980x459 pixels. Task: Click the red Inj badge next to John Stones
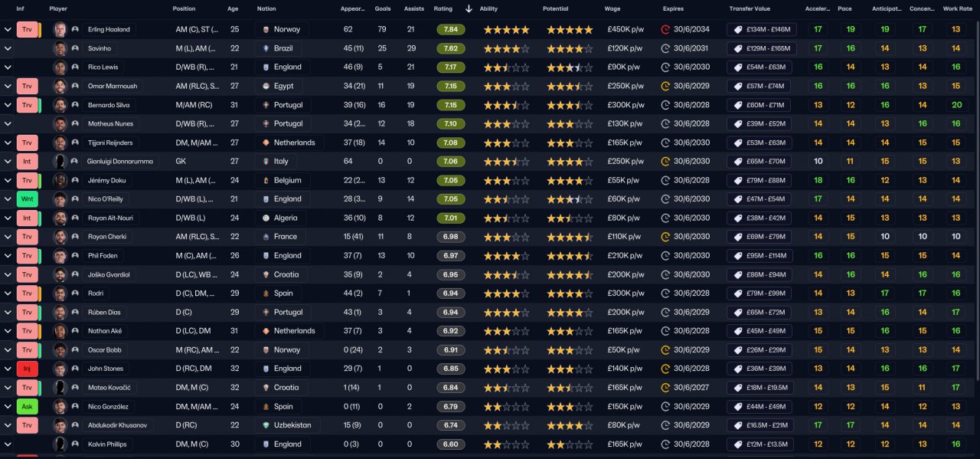(x=27, y=369)
